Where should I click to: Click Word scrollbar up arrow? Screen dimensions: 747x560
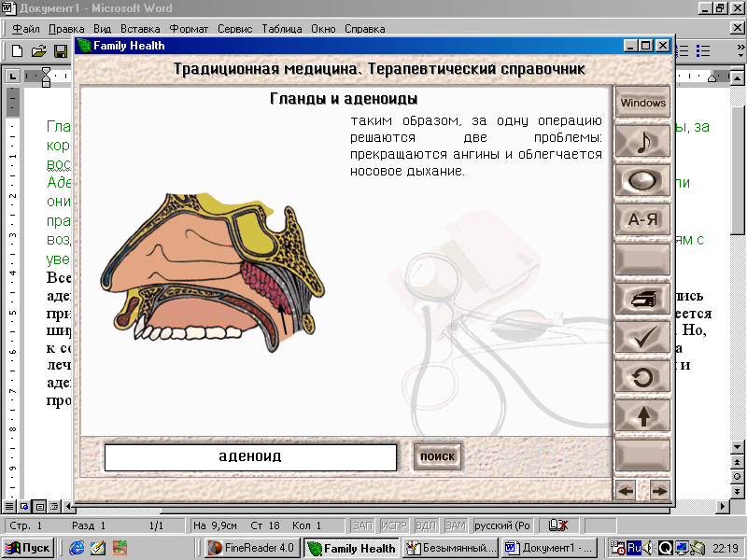tap(737, 77)
